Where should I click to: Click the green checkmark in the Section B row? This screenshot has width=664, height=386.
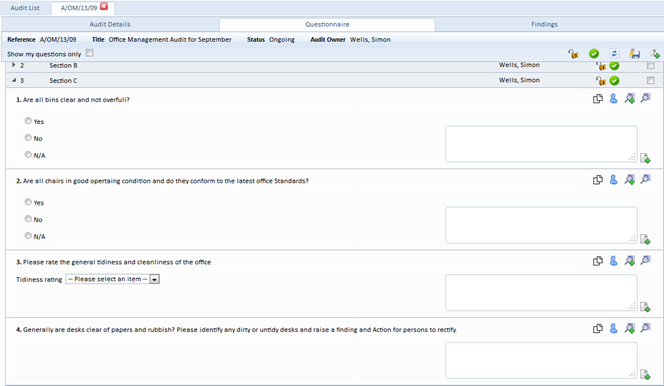click(x=614, y=66)
